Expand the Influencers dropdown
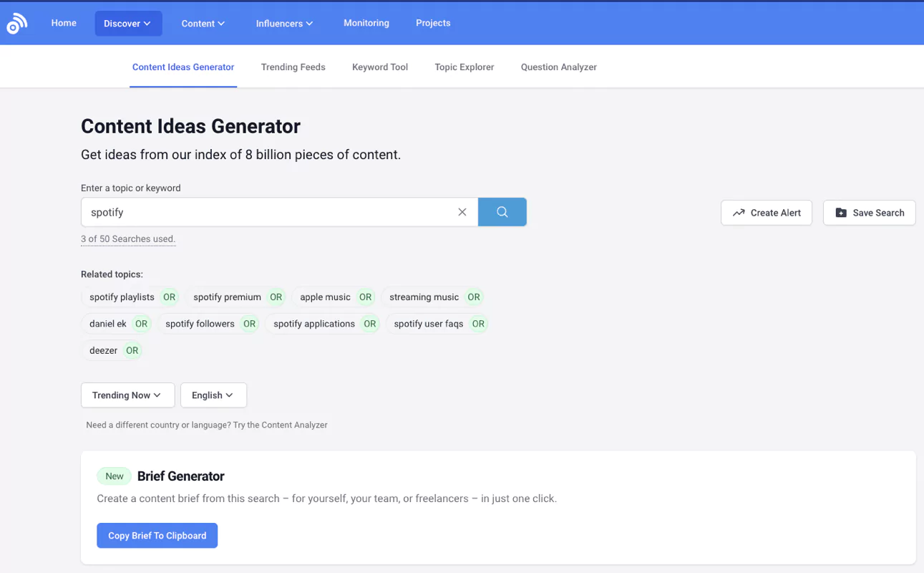Viewport: 924px width, 573px height. point(283,23)
